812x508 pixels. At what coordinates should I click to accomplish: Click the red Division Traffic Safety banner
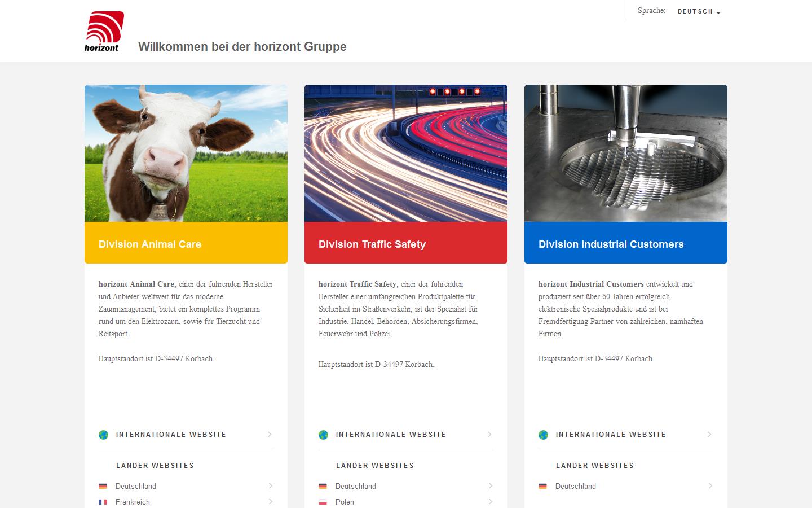pyautogui.click(x=406, y=244)
